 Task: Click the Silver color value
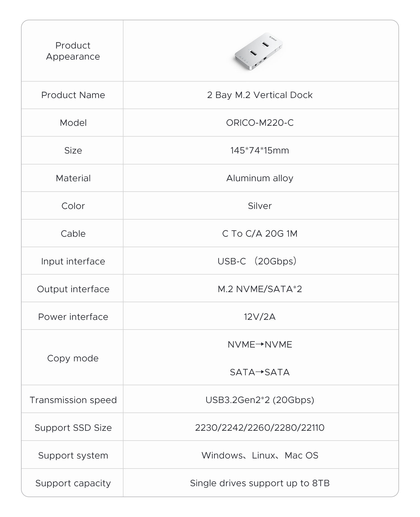point(260,206)
